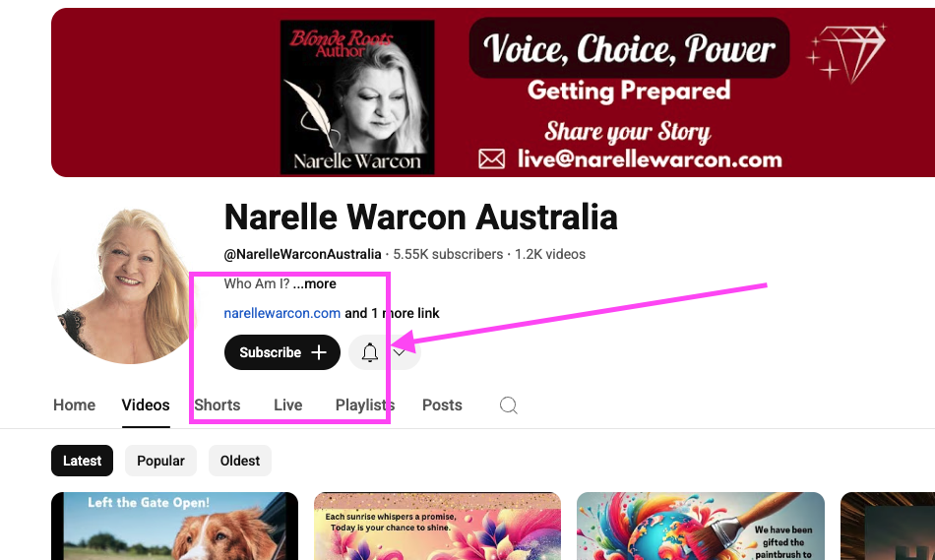Open the Narelle Warcon channel avatar
Image resolution: width=935 pixels, height=560 pixels.
(x=124, y=285)
